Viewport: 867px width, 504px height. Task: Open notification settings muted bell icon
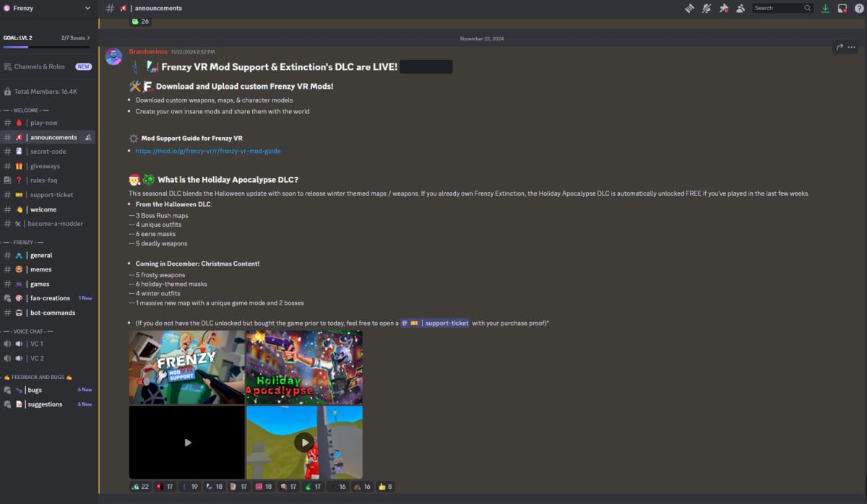click(x=707, y=8)
